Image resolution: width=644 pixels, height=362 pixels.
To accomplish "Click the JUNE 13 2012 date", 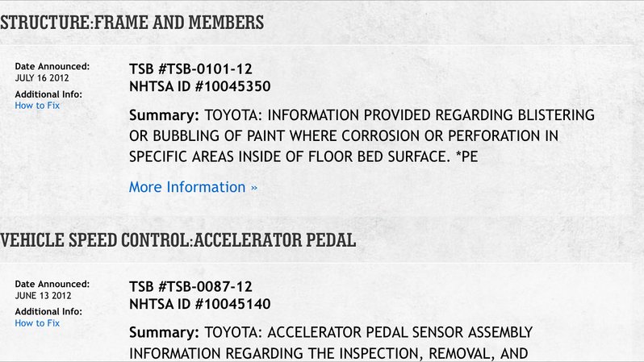I will pos(43,296).
